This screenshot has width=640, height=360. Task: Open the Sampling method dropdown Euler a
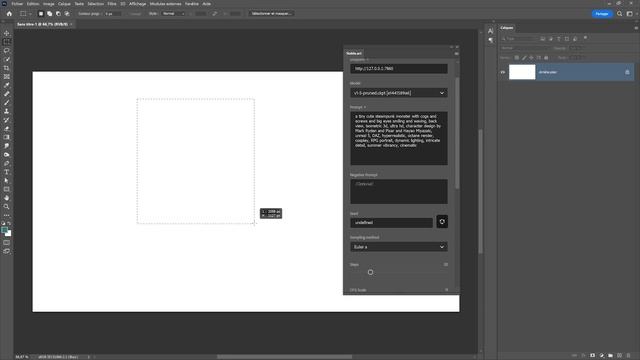pos(399,247)
